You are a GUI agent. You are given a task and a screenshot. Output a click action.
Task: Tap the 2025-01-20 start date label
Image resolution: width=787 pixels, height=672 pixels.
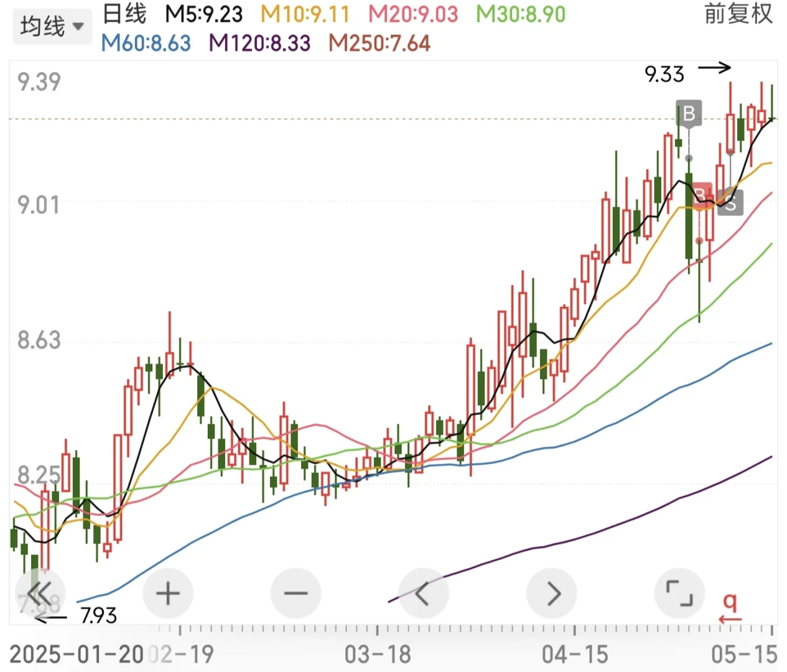[77, 655]
